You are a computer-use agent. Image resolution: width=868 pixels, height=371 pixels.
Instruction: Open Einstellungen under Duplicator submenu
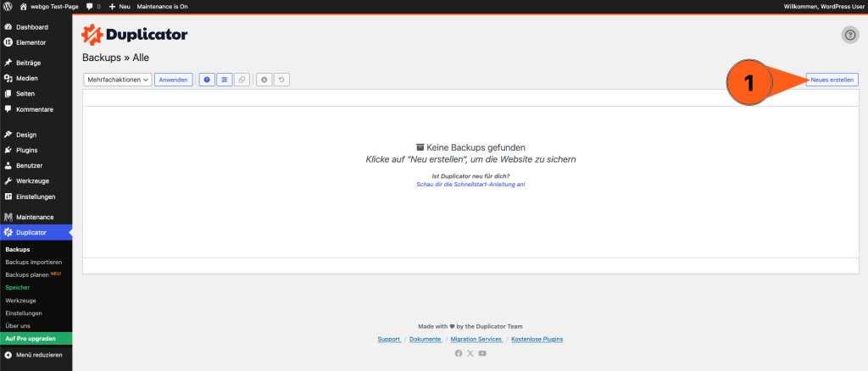pos(24,313)
